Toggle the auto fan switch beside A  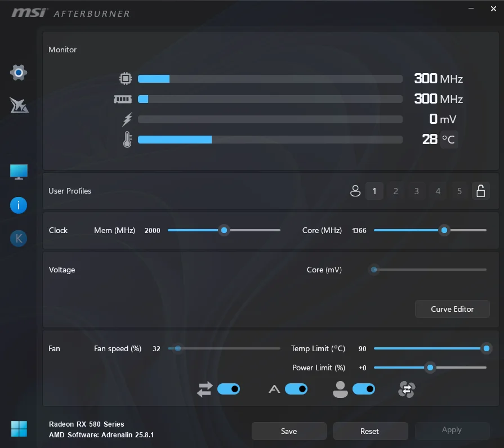296,389
